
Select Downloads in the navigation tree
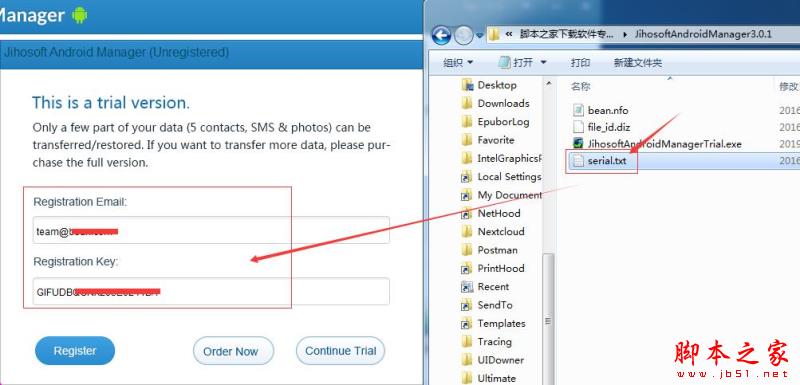pos(503,104)
